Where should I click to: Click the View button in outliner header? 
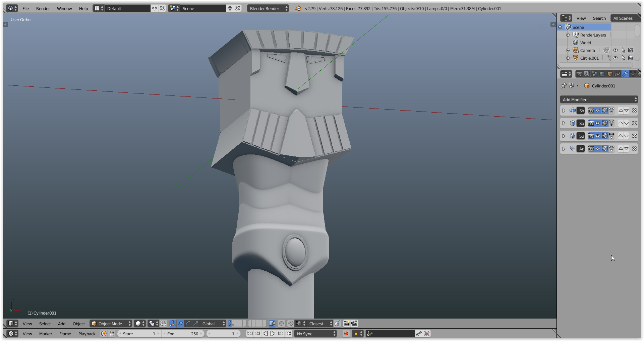[x=581, y=18]
